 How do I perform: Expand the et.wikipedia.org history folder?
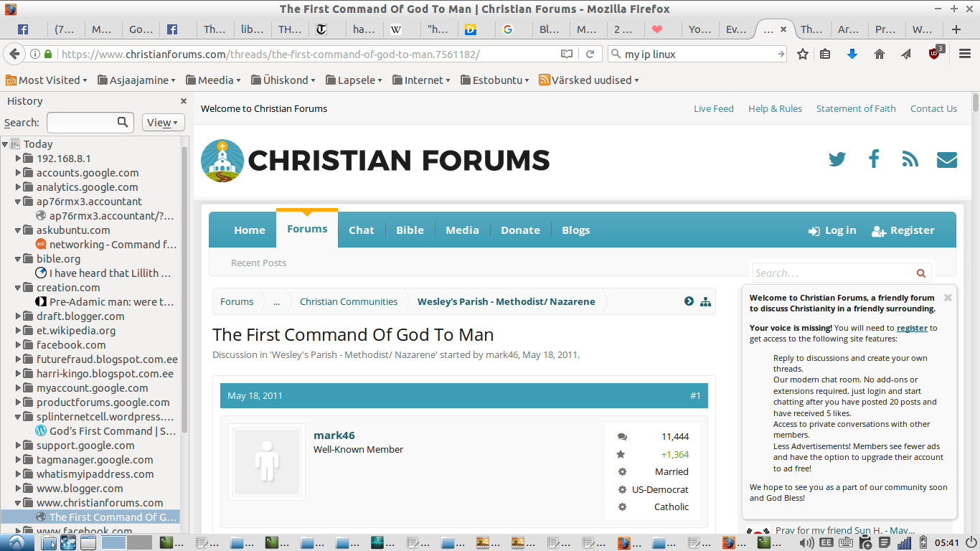(x=19, y=331)
